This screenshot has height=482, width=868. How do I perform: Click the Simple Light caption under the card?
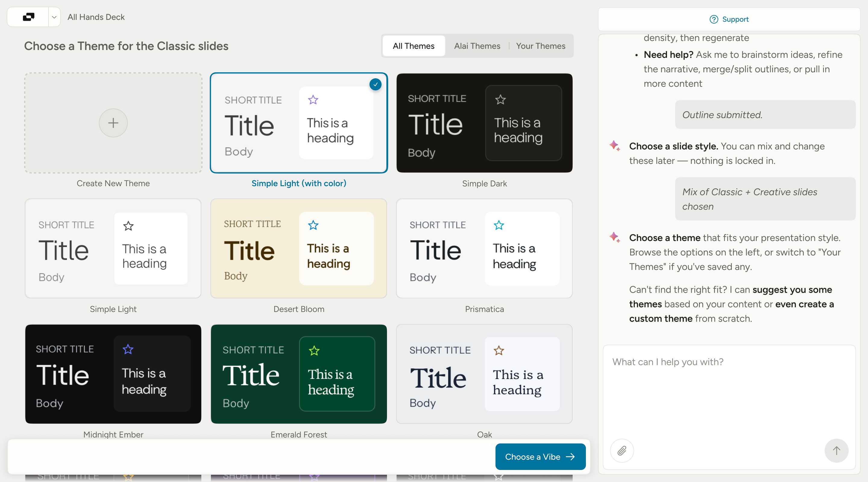113,309
